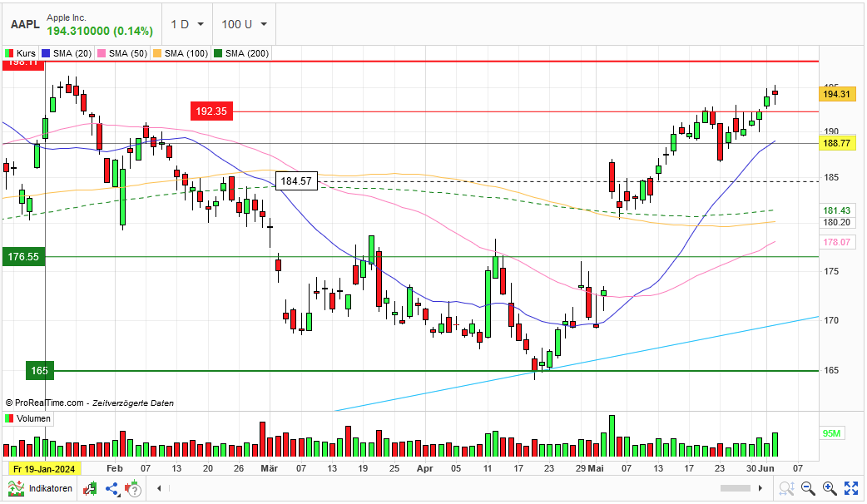
Task: Click the 194.31 current price tag
Action: (836, 94)
